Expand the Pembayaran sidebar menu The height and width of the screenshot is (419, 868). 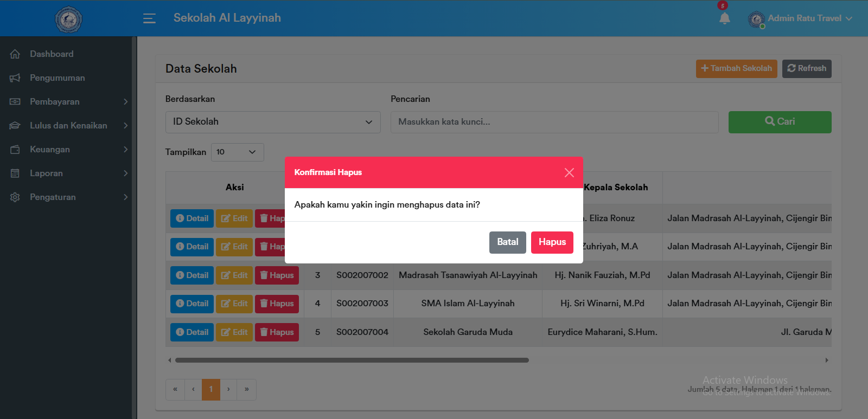[x=68, y=102]
